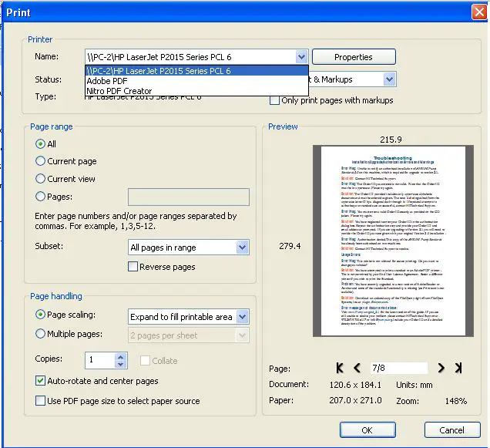Open printer Properties
This screenshot has width=490, height=448.
(x=354, y=57)
